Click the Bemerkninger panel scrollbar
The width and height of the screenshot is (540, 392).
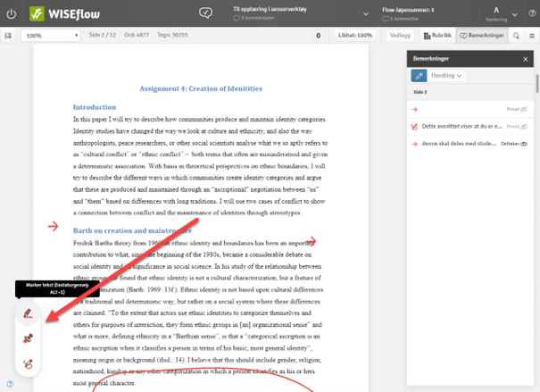pyautogui.click(x=536, y=84)
